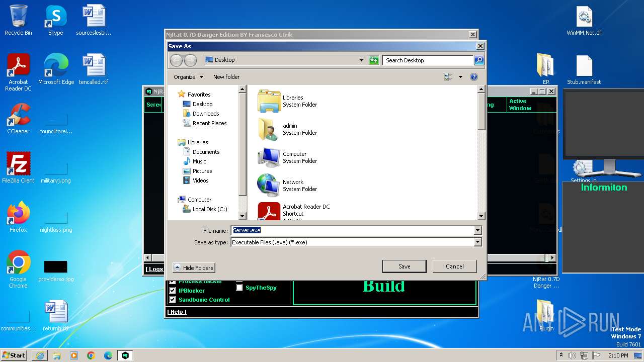The image size is (644, 362).
Task: Select the Computer system folder icon
Action: coord(269,157)
